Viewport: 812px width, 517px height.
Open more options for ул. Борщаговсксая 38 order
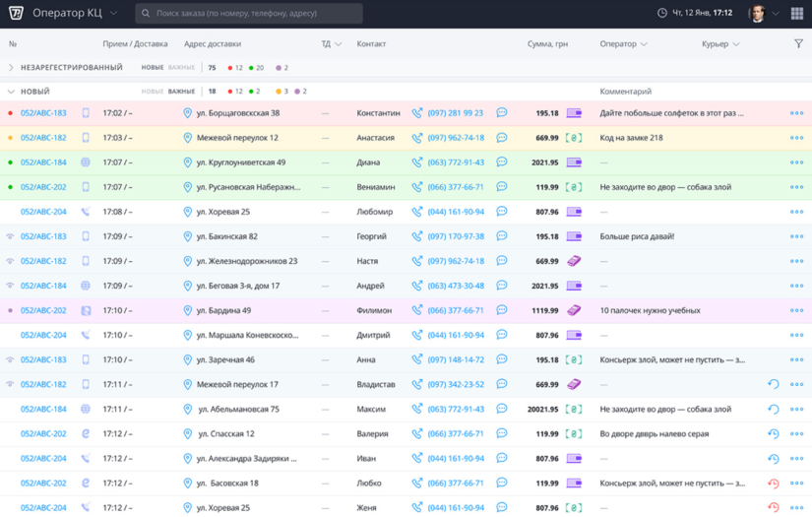(796, 113)
